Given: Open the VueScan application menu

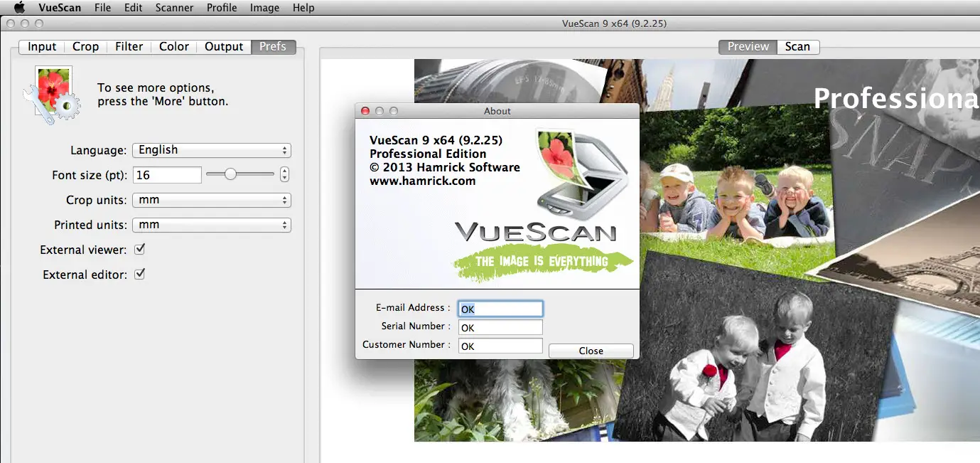Looking at the screenshot, I should click(x=60, y=8).
